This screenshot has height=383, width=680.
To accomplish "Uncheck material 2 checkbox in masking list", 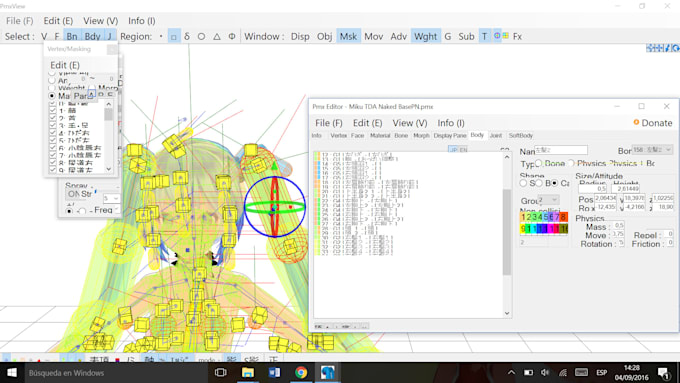I will pyautogui.click(x=53, y=118).
